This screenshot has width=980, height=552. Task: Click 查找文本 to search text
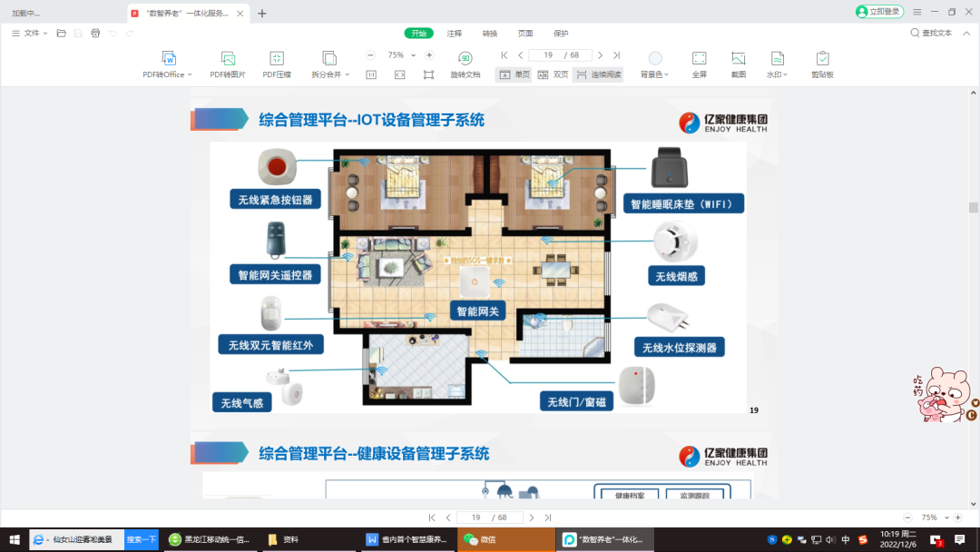[931, 33]
